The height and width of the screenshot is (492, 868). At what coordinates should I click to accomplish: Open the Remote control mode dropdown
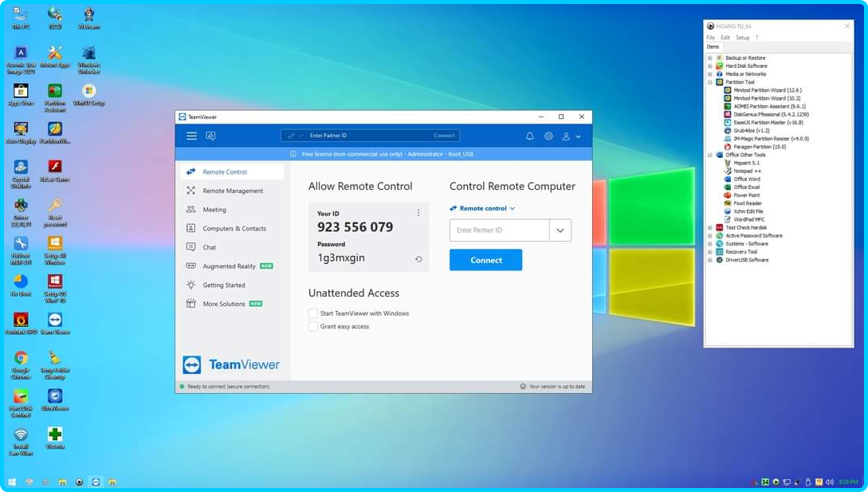482,208
